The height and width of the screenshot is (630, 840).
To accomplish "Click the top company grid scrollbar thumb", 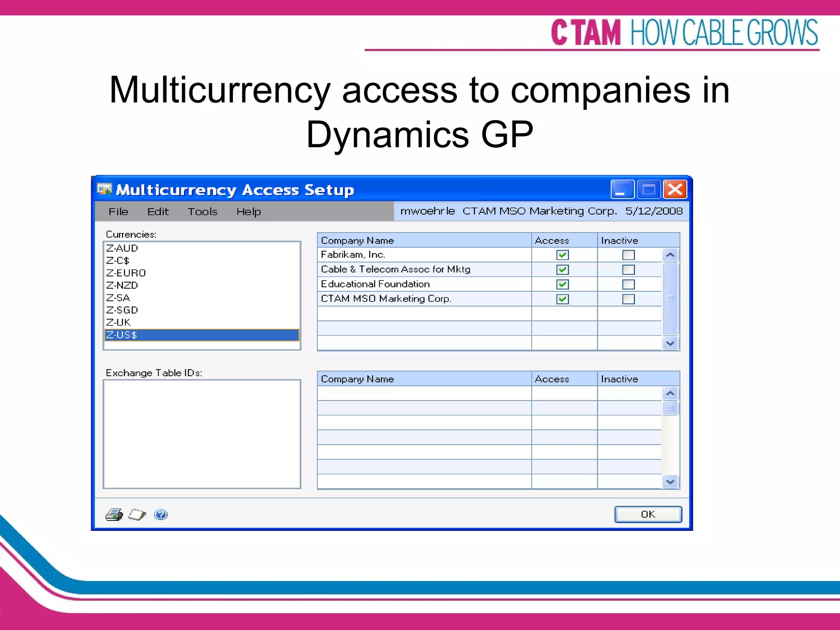I will [x=670, y=299].
